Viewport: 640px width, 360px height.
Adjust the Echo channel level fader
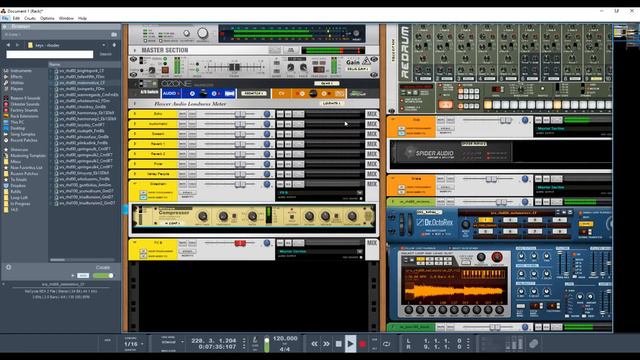click(240, 114)
